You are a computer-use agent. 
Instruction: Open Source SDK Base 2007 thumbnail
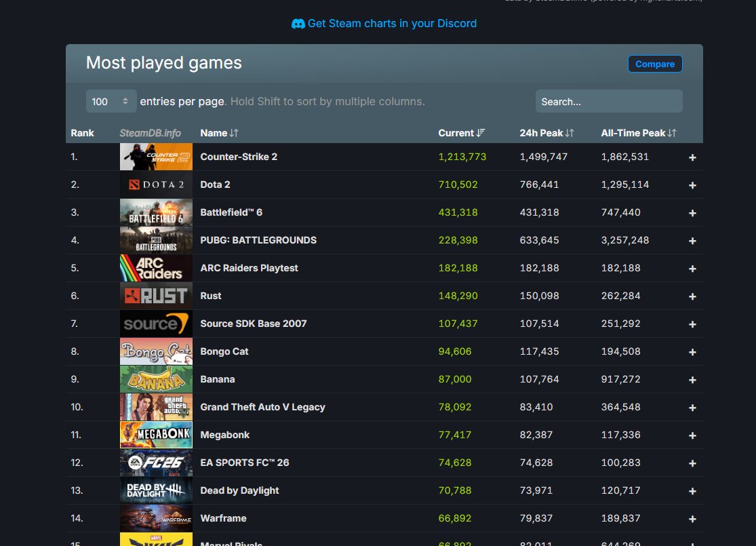[156, 324]
